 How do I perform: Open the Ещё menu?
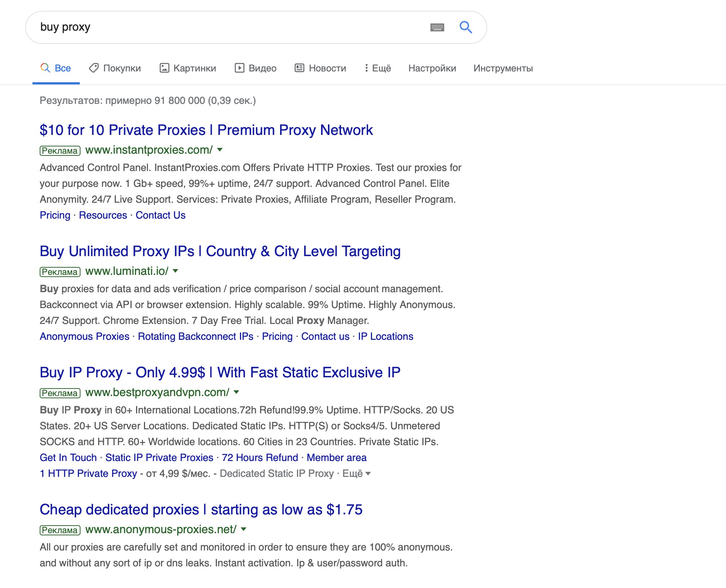[378, 68]
